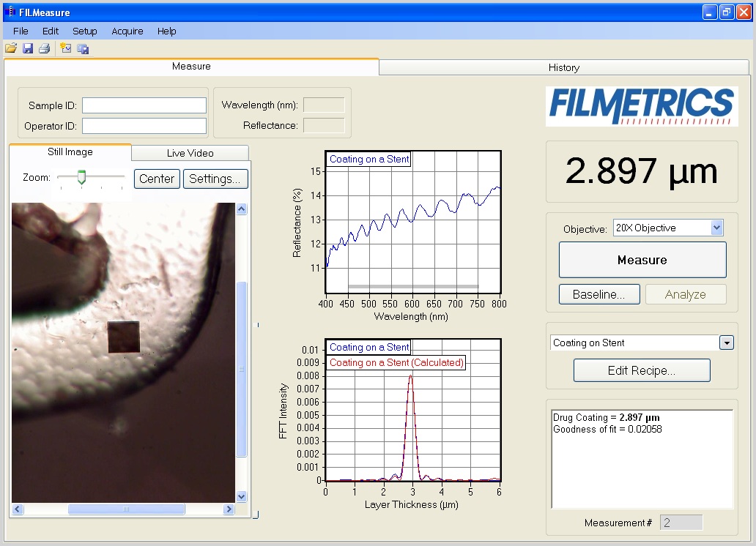The height and width of the screenshot is (546, 756).
Task: Expand the 20X Objective dropdown
Action: tap(716, 228)
